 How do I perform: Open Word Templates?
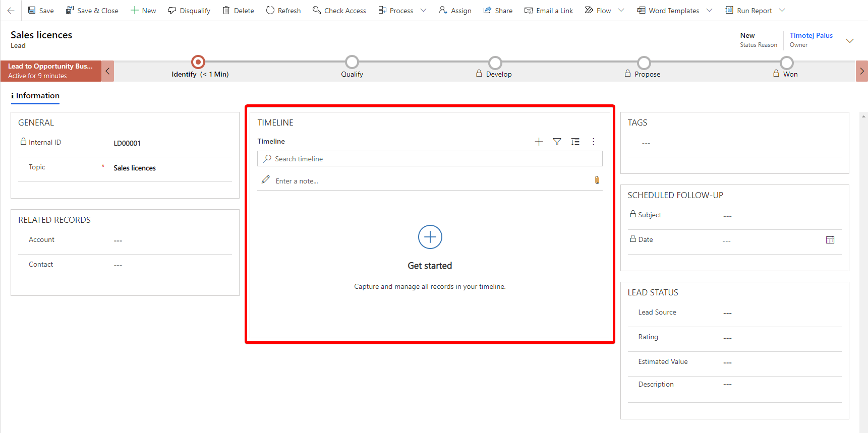[668, 10]
